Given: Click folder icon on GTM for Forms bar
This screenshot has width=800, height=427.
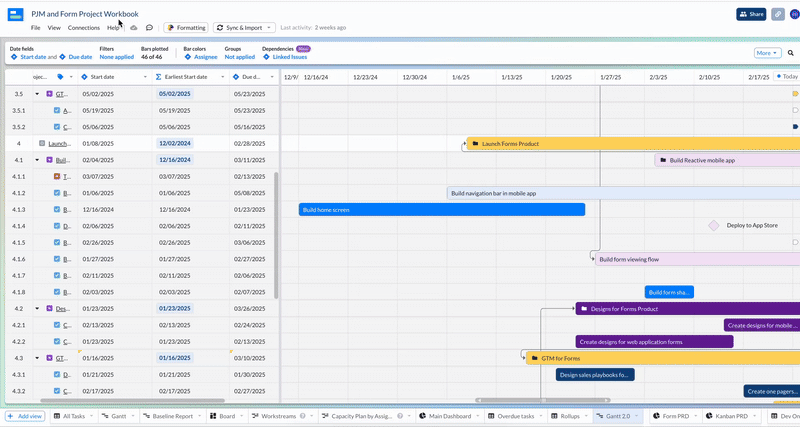Looking at the screenshot, I should (x=534, y=358).
